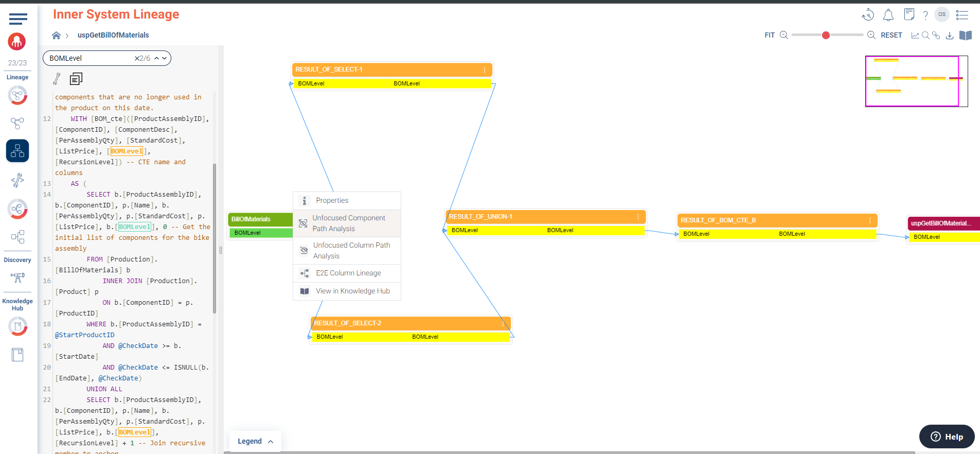Click the wrench icon above the code
Image resolution: width=980 pixels, height=454 pixels.
click(57, 79)
